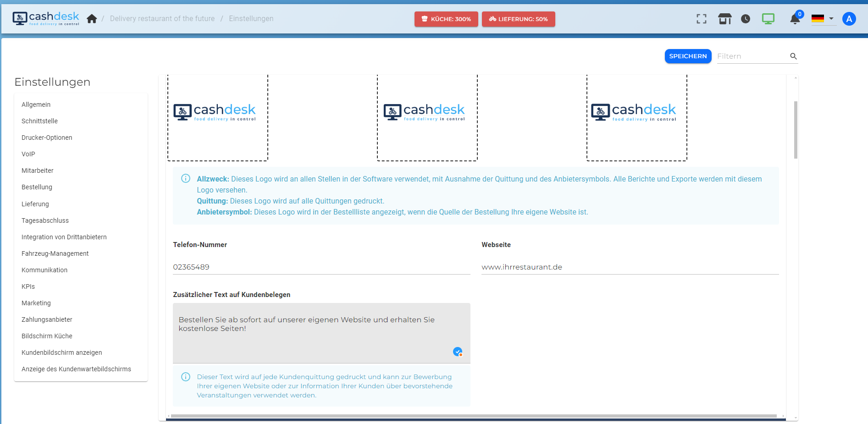Click the KÜCHE: 300% button

[446, 19]
